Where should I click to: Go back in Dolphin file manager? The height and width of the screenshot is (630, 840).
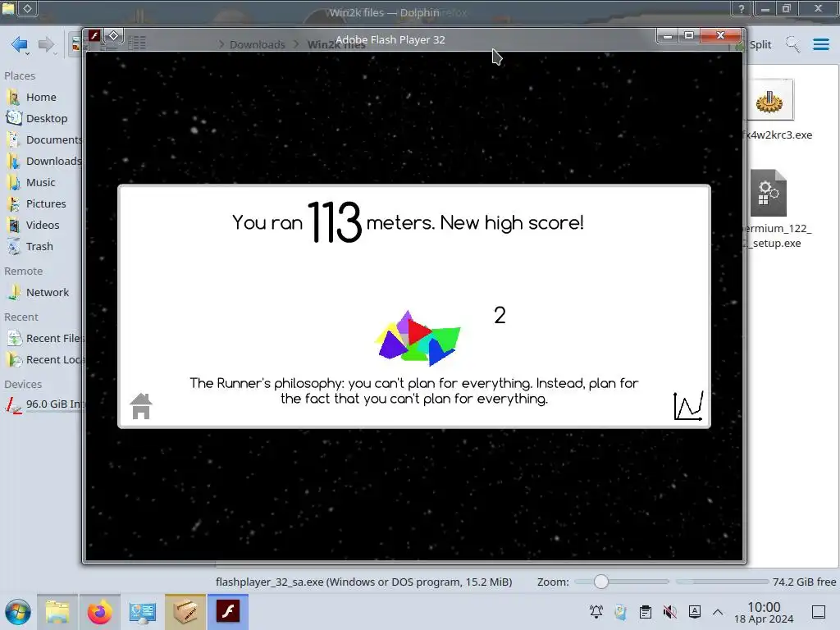[x=20, y=44]
